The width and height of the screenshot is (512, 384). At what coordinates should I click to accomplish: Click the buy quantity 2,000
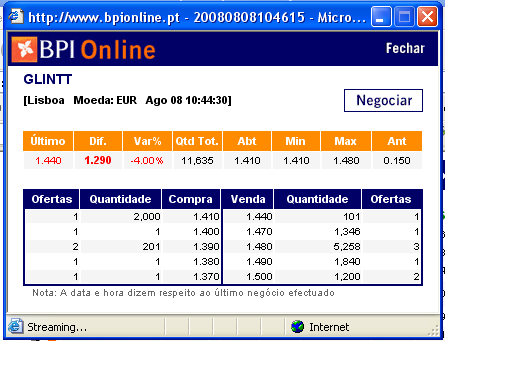(147, 217)
